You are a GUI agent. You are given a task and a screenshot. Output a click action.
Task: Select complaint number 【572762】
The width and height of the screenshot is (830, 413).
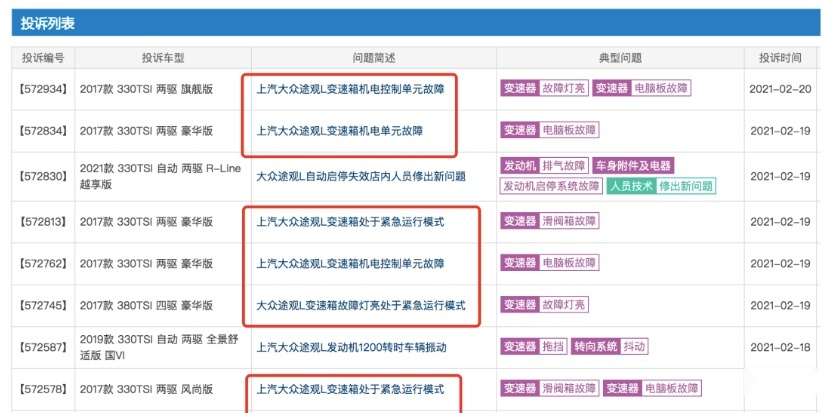click(43, 263)
